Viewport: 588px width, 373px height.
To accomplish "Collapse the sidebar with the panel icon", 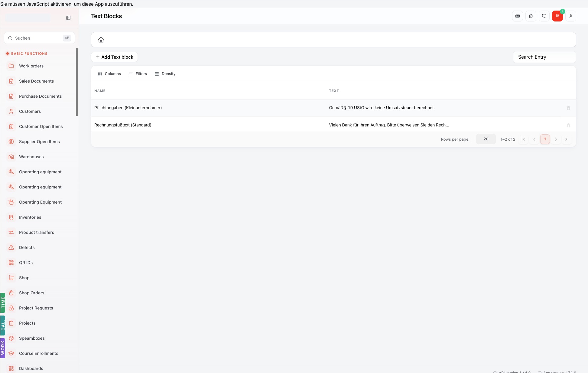I will point(68,18).
